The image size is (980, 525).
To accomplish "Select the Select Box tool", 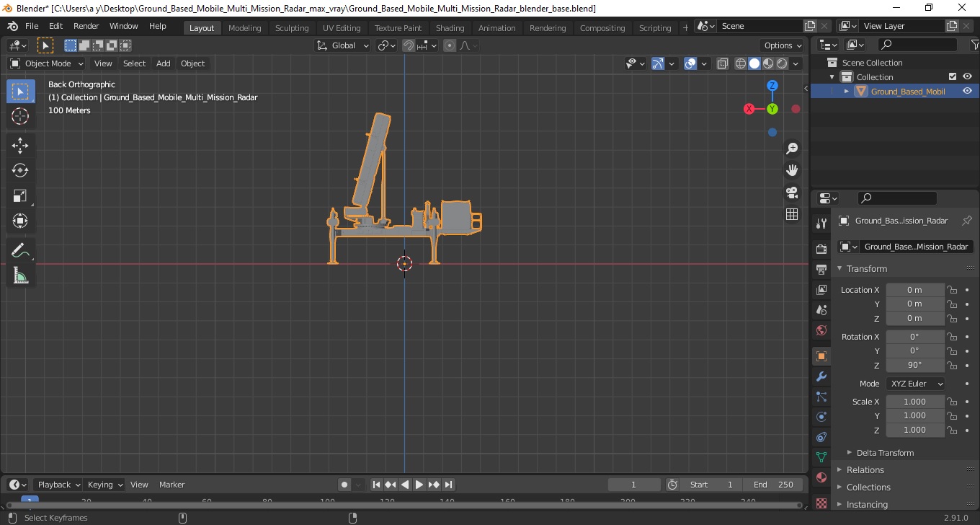I will (x=20, y=92).
